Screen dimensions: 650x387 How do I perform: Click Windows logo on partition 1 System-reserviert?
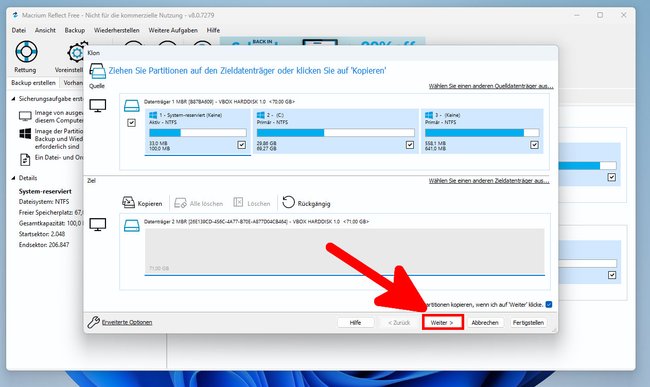pos(153,115)
